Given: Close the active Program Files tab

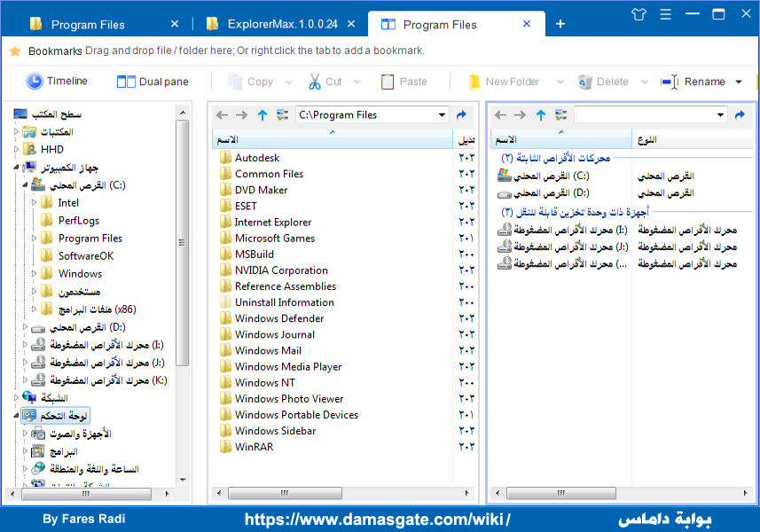Looking at the screenshot, I should coord(527,24).
